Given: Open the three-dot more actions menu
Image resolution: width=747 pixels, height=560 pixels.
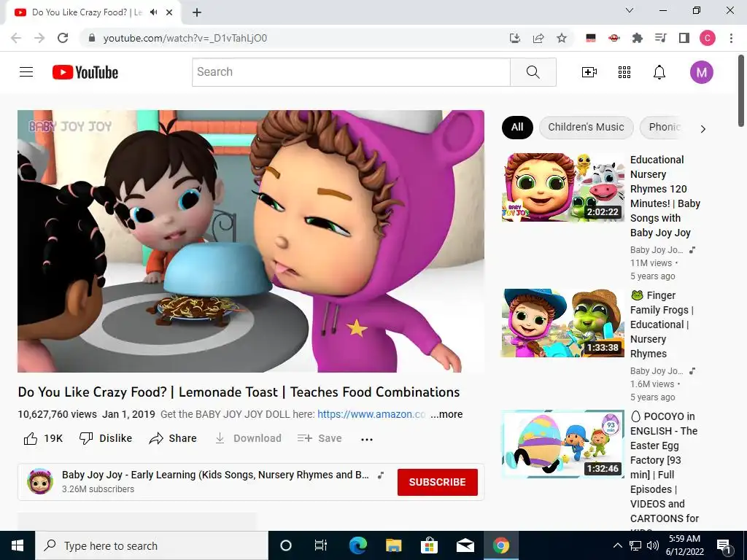Looking at the screenshot, I should (x=367, y=439).
